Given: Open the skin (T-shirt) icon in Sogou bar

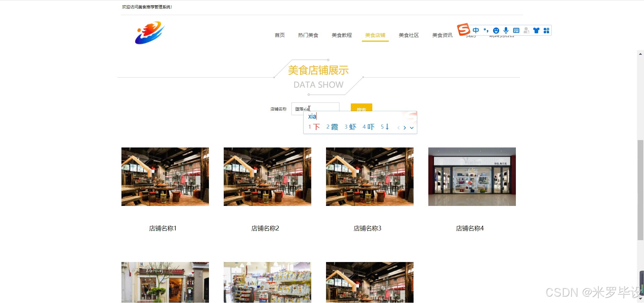Looking at the screenshot, I should [x=536, y=30].
